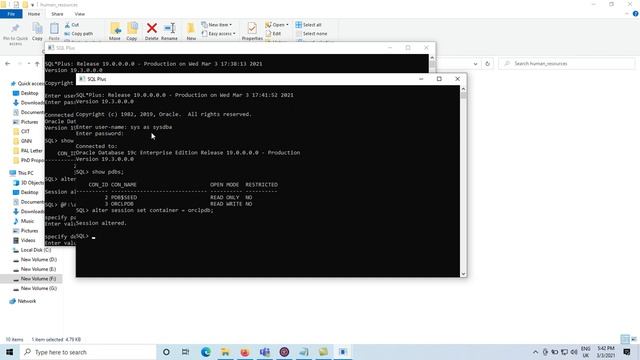The height and width of the screenshot is (360, 640).
Task: Click Edit in the ribbon
Action: click(x=273, y=33)
